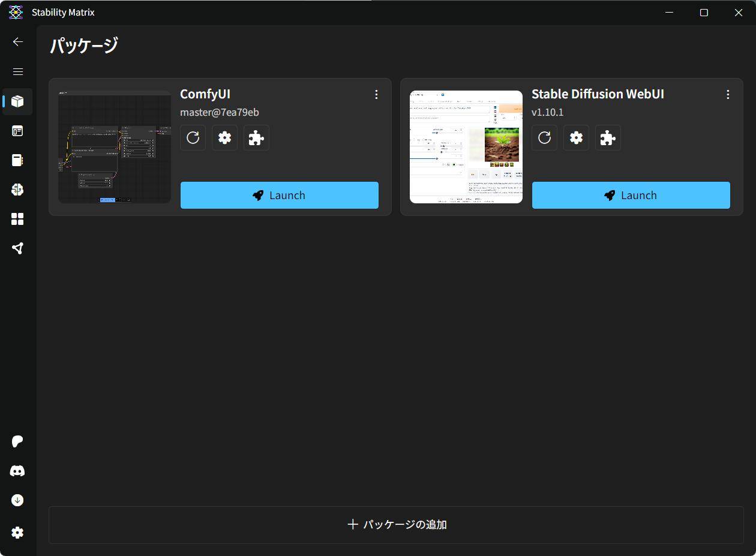The width and height of the screenshot is (756, 556).
Task: Launch ComfyUI
Action: (280, 196)
